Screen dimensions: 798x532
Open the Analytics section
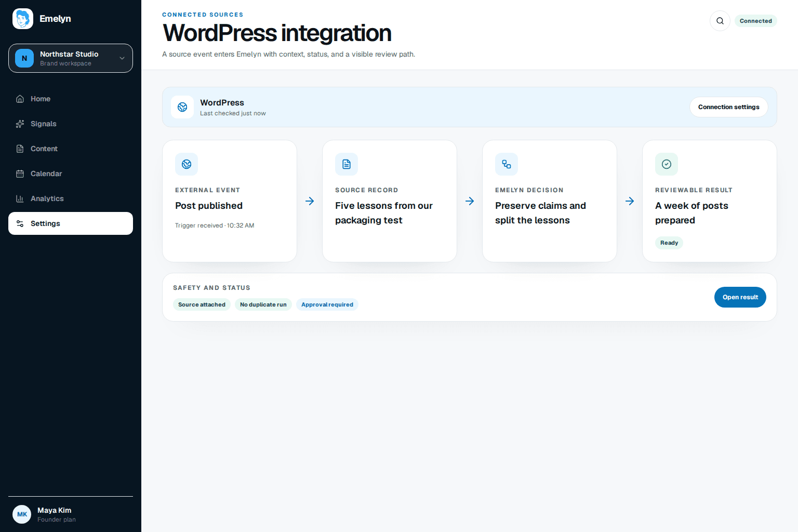pyautogui.click(x=71, y=198)
